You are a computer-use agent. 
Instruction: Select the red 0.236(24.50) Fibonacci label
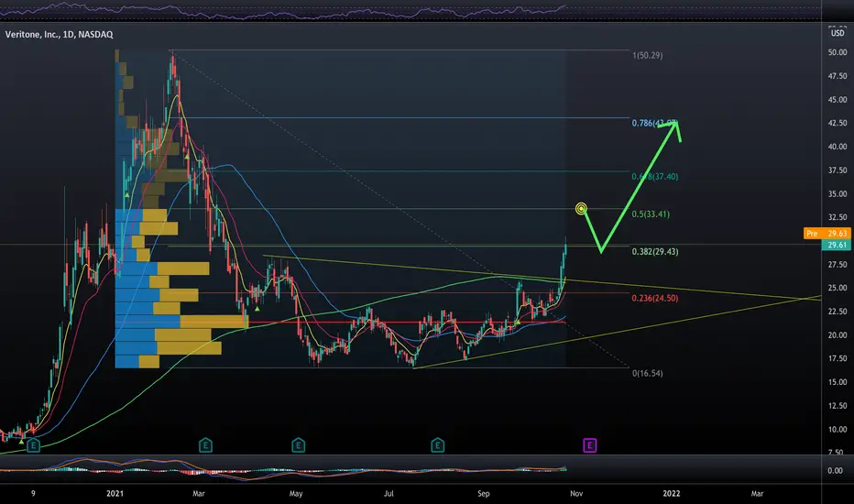click(654, 298)
